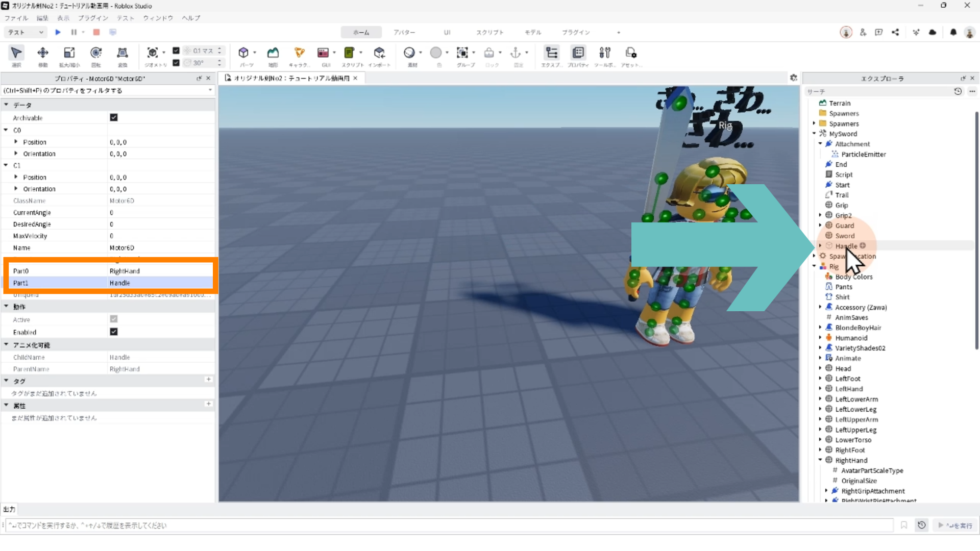Select the Move (移動) tool
The width and height of the screenshot is (980, 551).
[x=43, y=53]
